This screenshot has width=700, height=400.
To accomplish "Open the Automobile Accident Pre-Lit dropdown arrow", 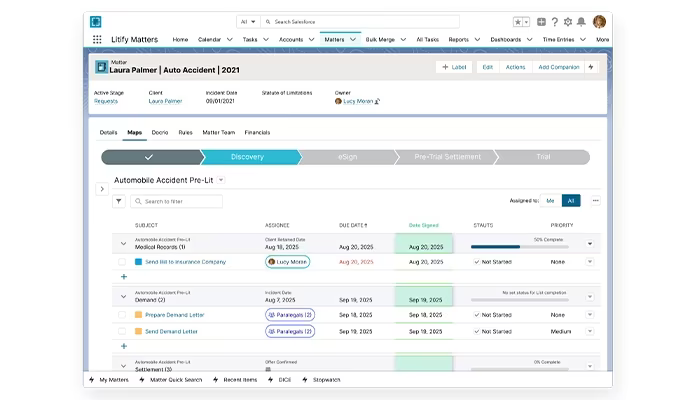I will [221, 180].
